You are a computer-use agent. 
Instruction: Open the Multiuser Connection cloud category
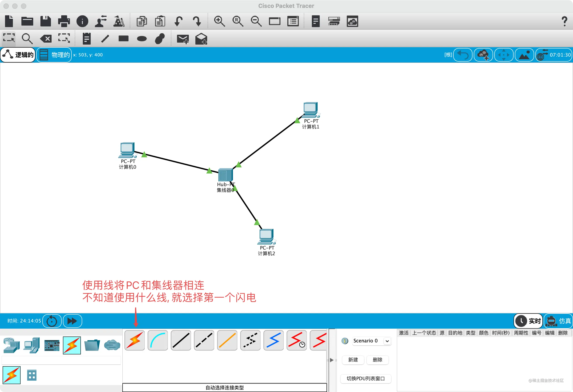112,345
